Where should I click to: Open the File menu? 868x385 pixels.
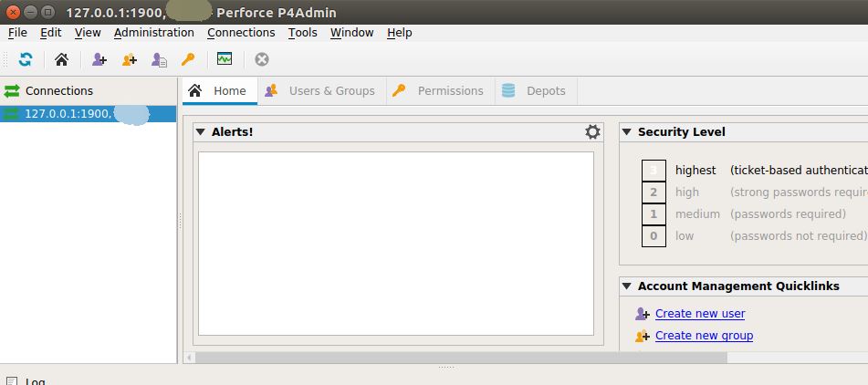coord(17,33)
